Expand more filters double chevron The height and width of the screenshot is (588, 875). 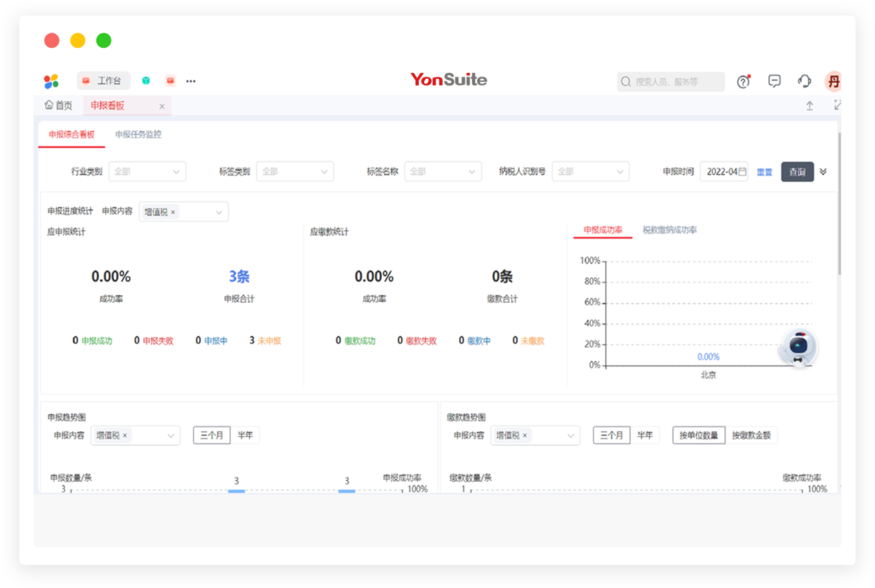823,171
